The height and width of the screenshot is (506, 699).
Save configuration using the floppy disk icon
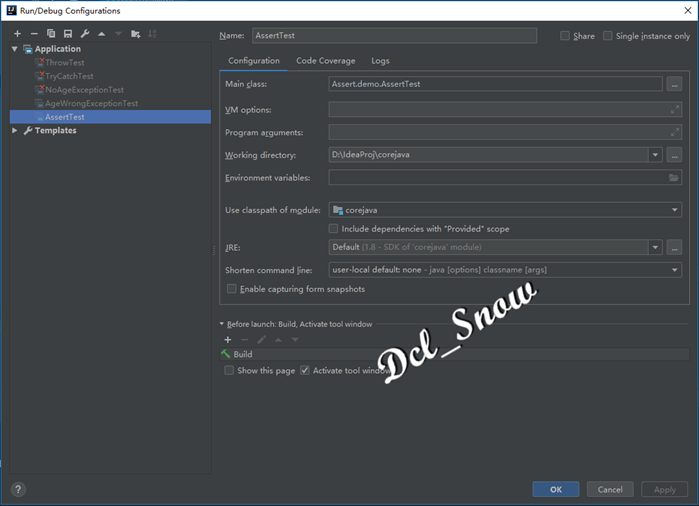pos(68,34)
